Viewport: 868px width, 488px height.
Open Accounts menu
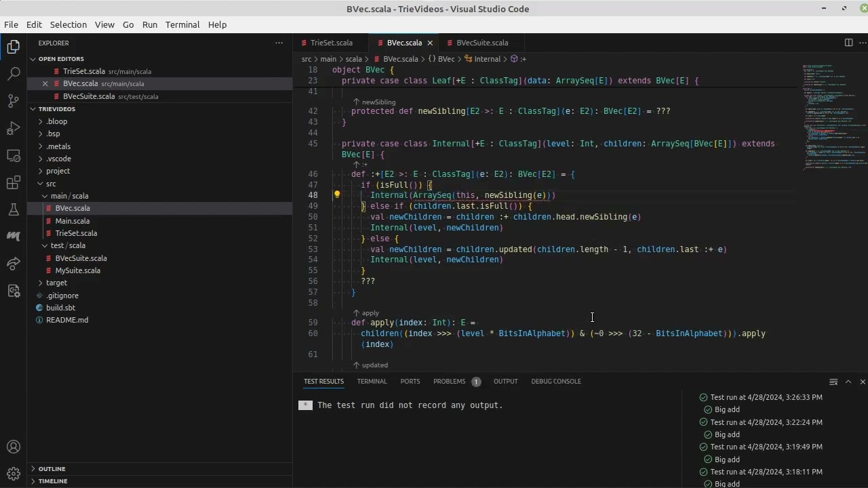point(14,447)
